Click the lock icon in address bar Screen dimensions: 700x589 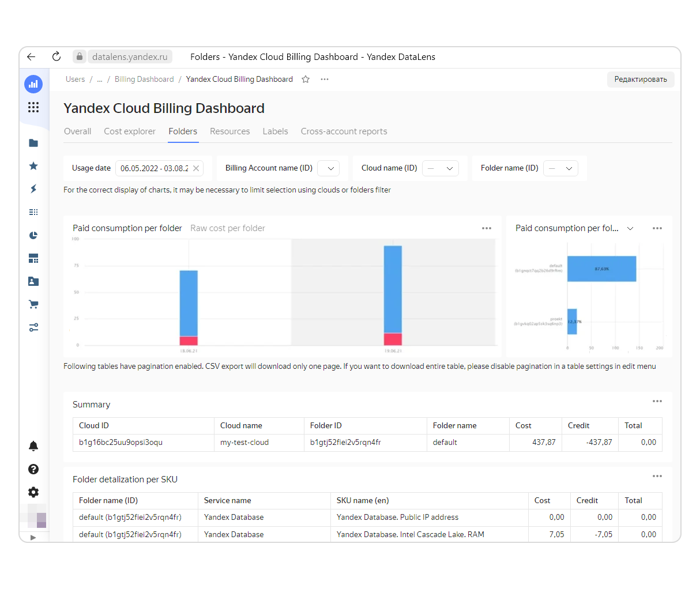point(80,56)
